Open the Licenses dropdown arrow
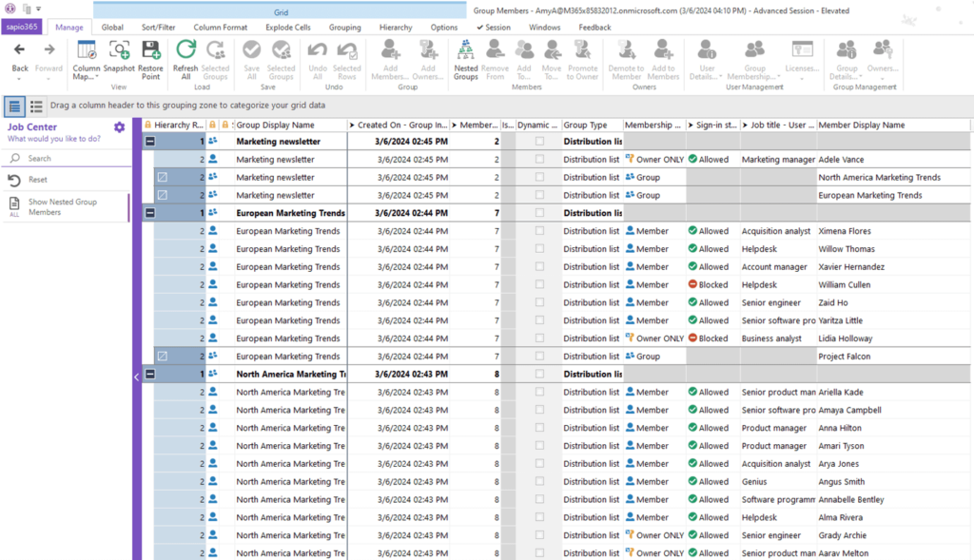This screenshot has width=974, height=560. pyautogui.click(x=801, y=79)
